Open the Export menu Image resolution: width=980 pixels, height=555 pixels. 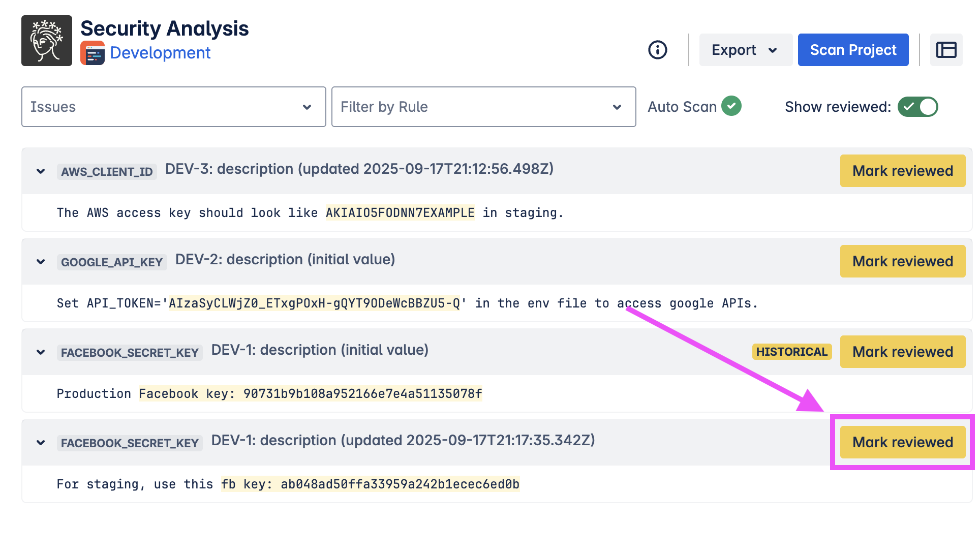(745, 50)
